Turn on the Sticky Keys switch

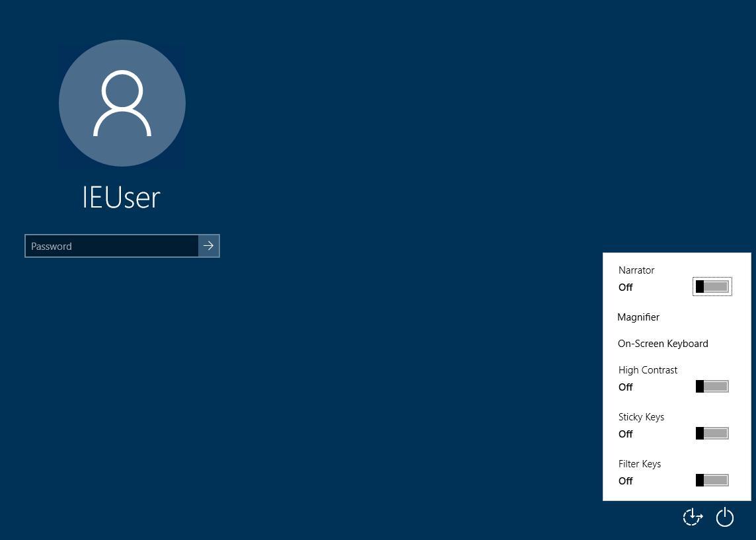(712, 434)
